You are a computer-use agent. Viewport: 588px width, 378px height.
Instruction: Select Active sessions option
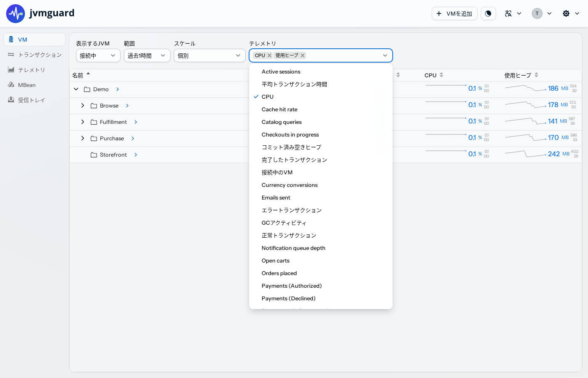(321, 72)
